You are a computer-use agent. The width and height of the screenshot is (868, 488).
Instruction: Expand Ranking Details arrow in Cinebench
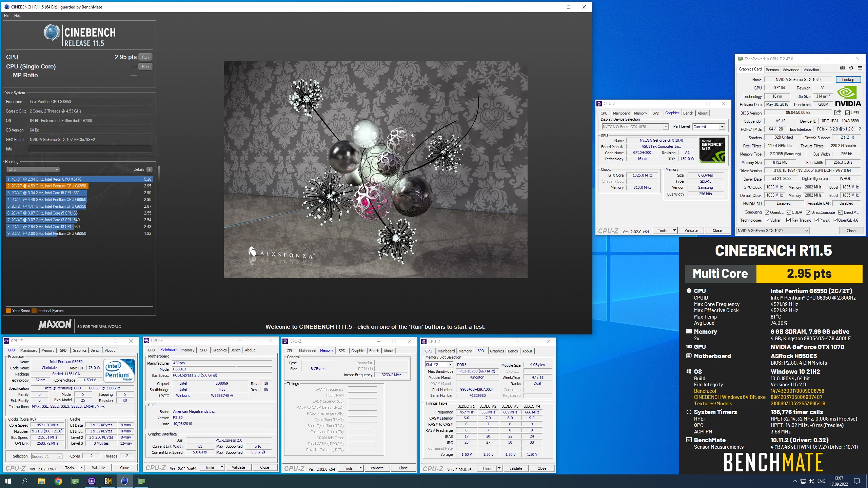(x=150, y=169)
